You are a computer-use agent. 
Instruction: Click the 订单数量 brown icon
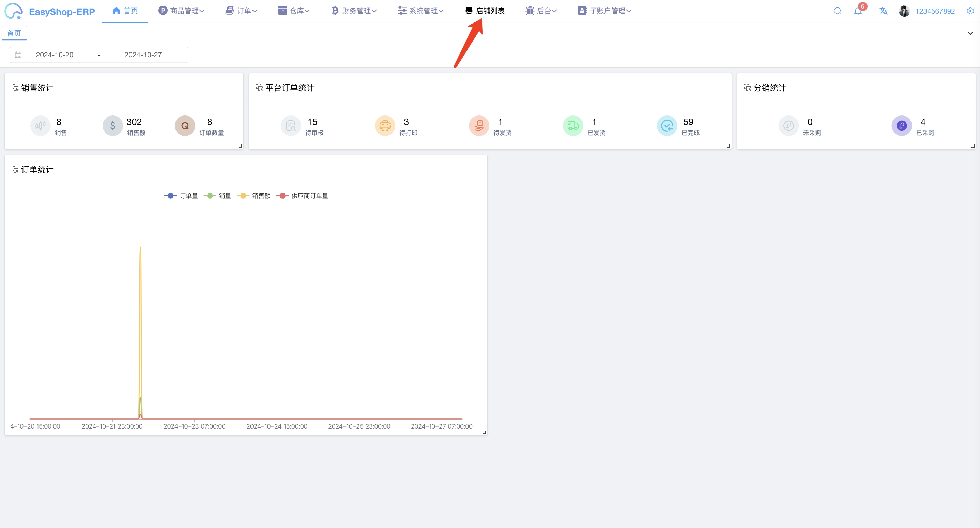tap(185, 126)
